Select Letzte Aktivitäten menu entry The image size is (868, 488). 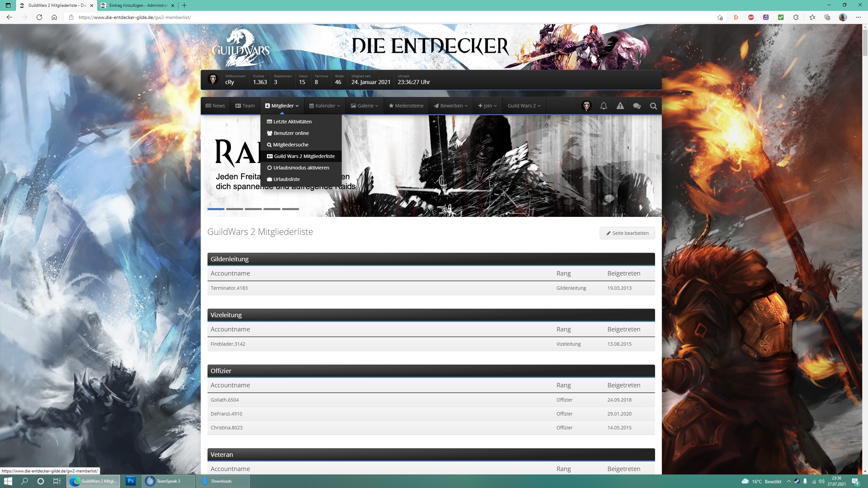301,121
